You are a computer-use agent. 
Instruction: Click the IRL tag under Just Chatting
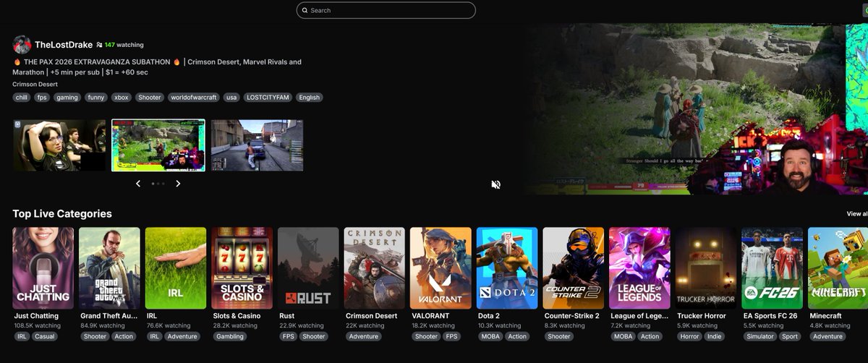click(x=22, y=336)
